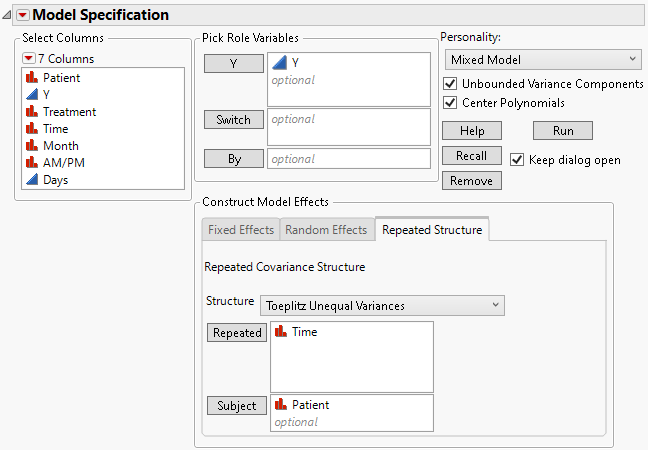Switch to the Random Effects tab

[x=326, y=230]
